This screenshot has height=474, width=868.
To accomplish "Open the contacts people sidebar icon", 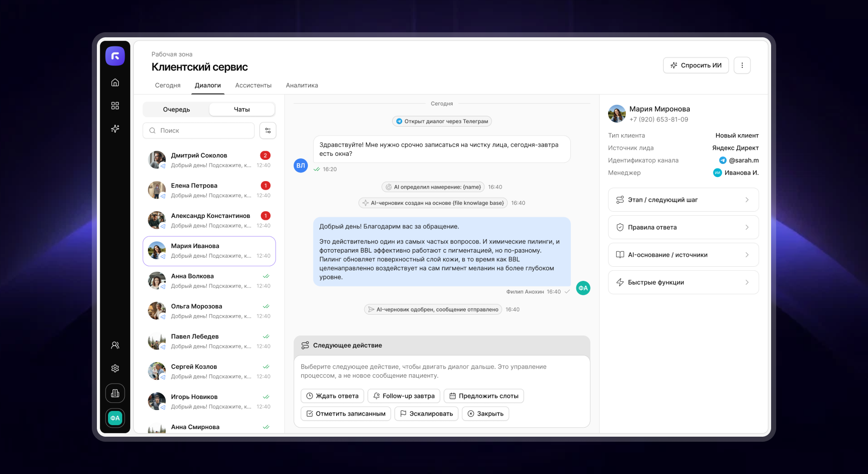I will (115, 345).
